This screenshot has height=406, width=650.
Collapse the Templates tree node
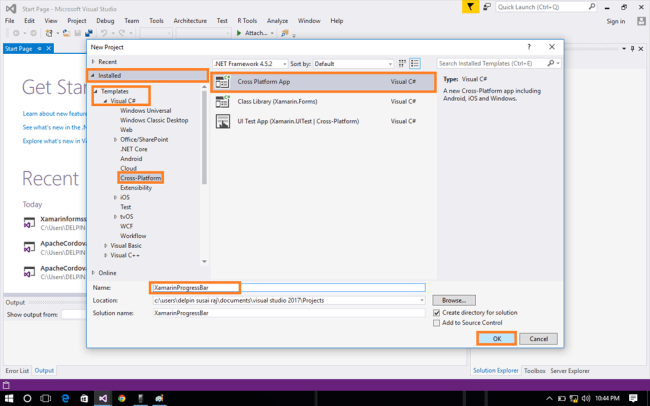click(96, 91)
